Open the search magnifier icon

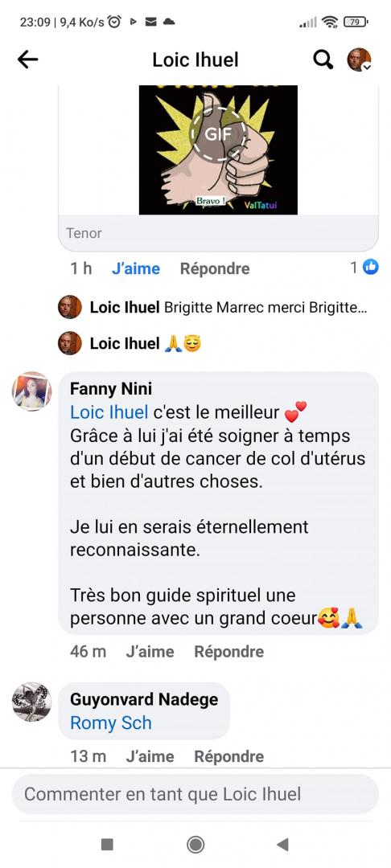(x=323, y=59)
